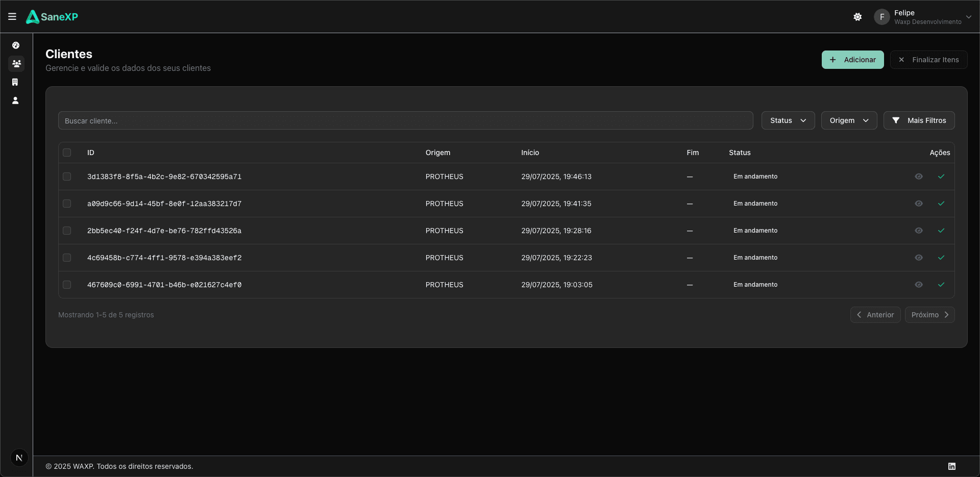Open the dashboard gauge sidebar icon

tap(16, 45)
